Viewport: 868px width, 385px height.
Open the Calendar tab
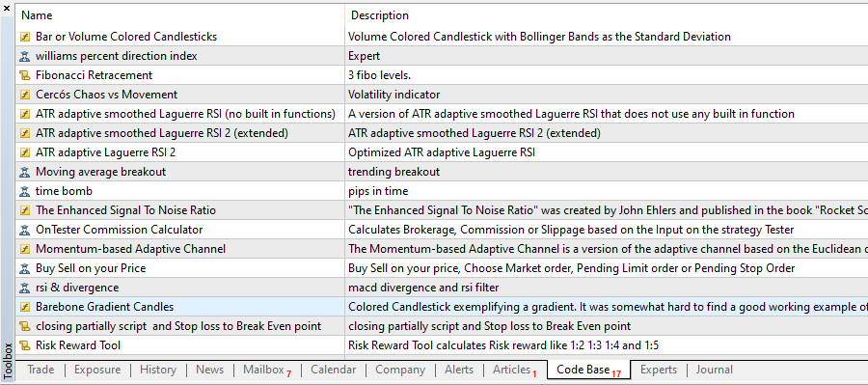point(334,370)
